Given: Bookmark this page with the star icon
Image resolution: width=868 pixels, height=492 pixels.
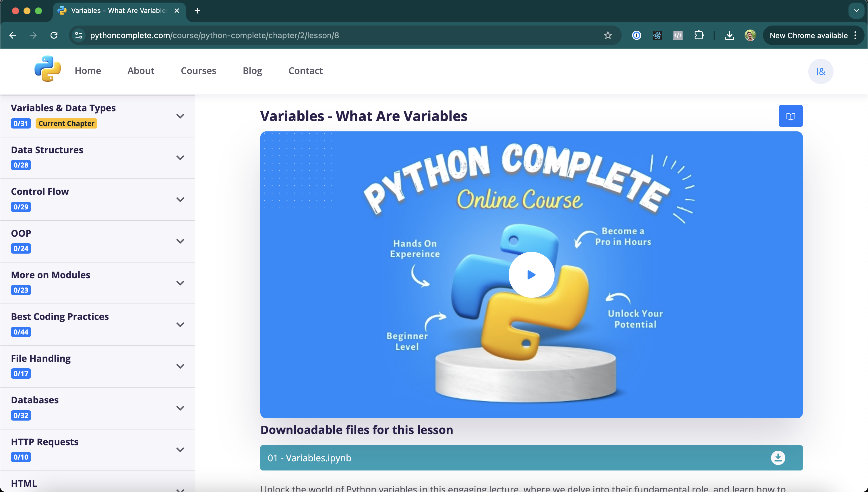Looking at the screenshot, I should pos(608,35).
